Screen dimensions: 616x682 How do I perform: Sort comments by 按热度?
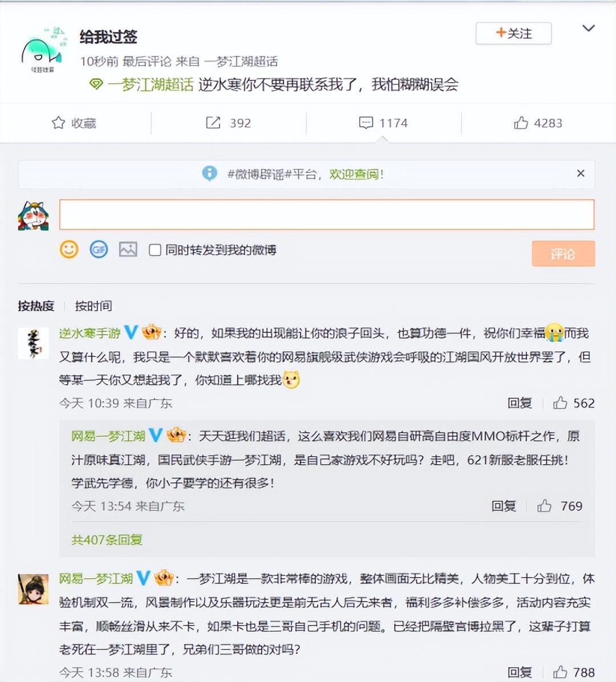36,306
